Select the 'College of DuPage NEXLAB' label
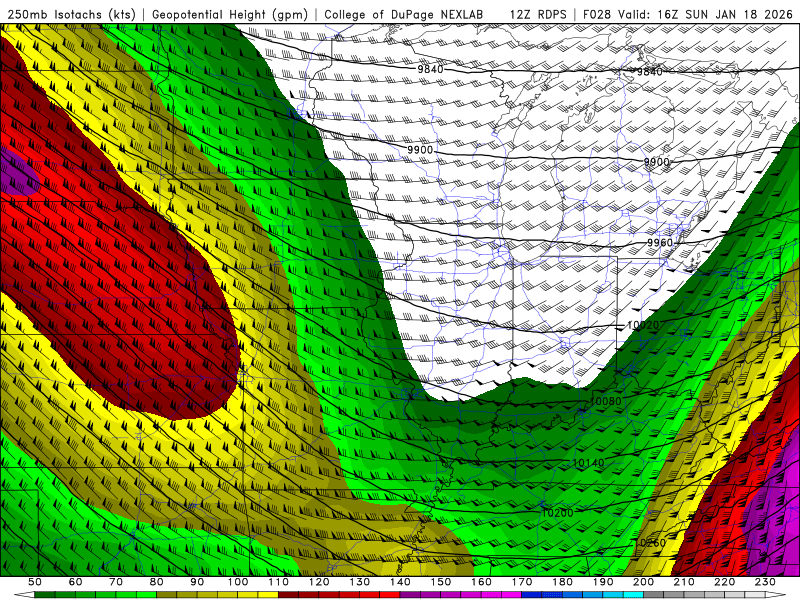This screenshot has width=800, height=600. (x=404, y=14)
